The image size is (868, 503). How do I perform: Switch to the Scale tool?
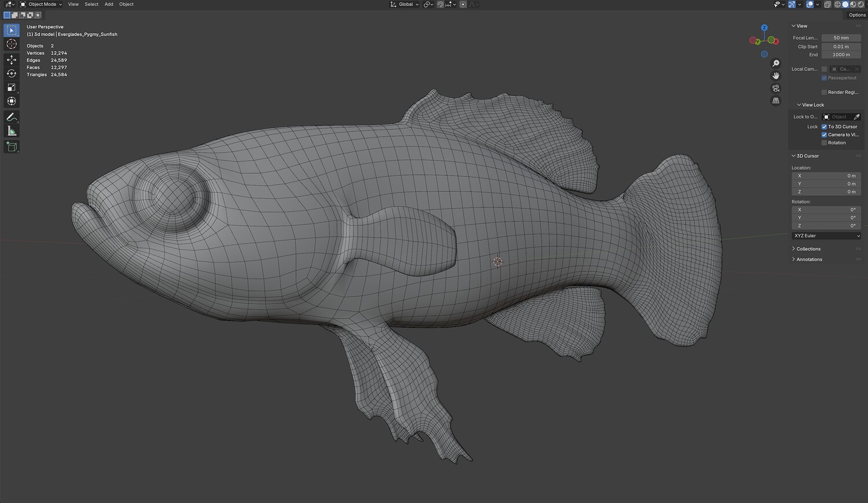pos(12,87)
